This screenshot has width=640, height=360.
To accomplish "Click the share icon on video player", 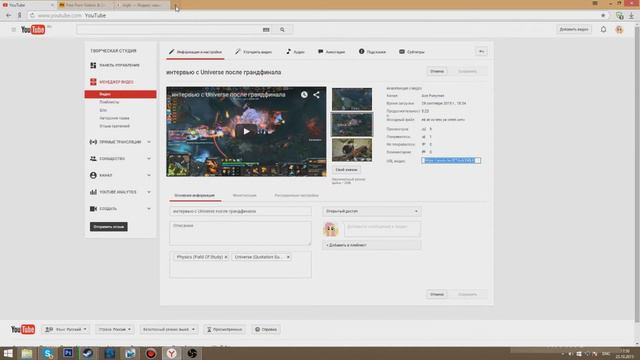I will tap(316, 95).
